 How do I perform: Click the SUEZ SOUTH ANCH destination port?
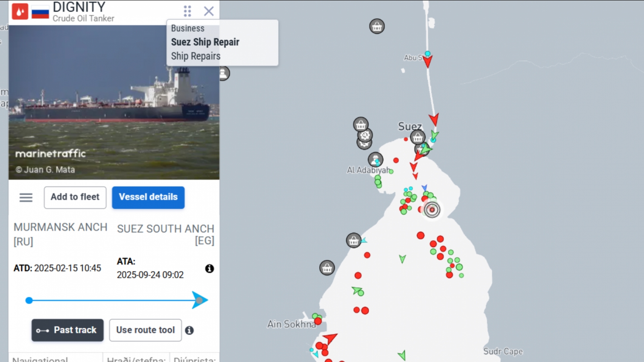pos(165,234)
